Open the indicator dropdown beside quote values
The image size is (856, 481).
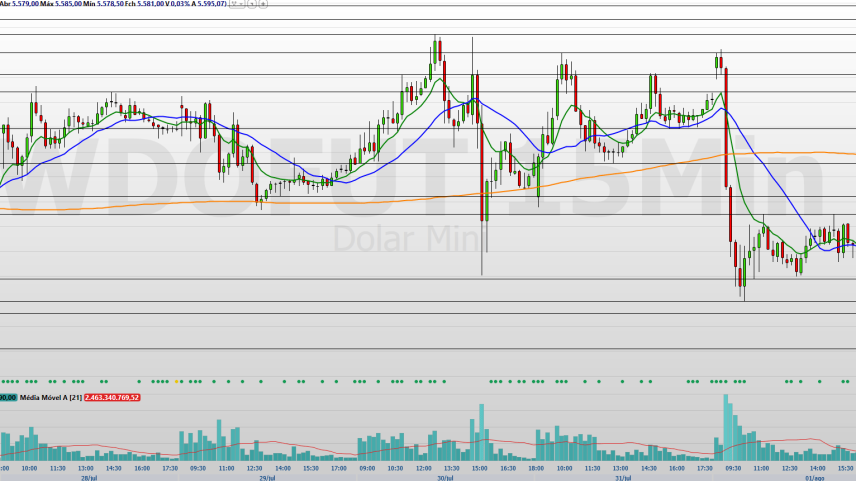click(x=237, y=4)
